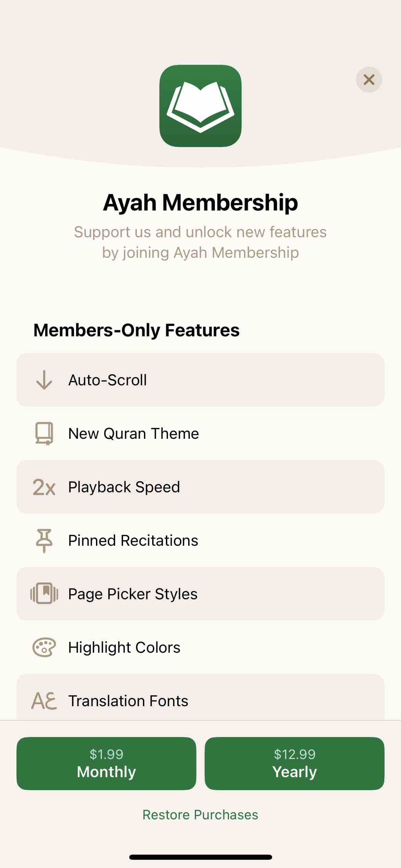Open Restore Purchases link

[x=200, y=815]
